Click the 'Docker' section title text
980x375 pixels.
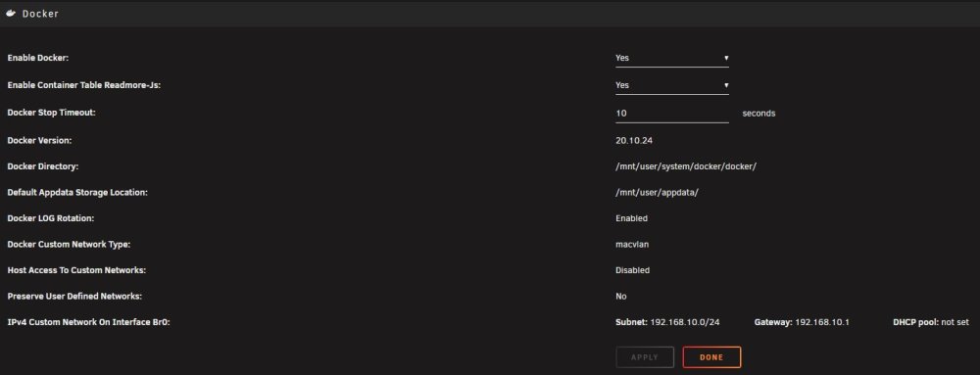pos(40,14)
